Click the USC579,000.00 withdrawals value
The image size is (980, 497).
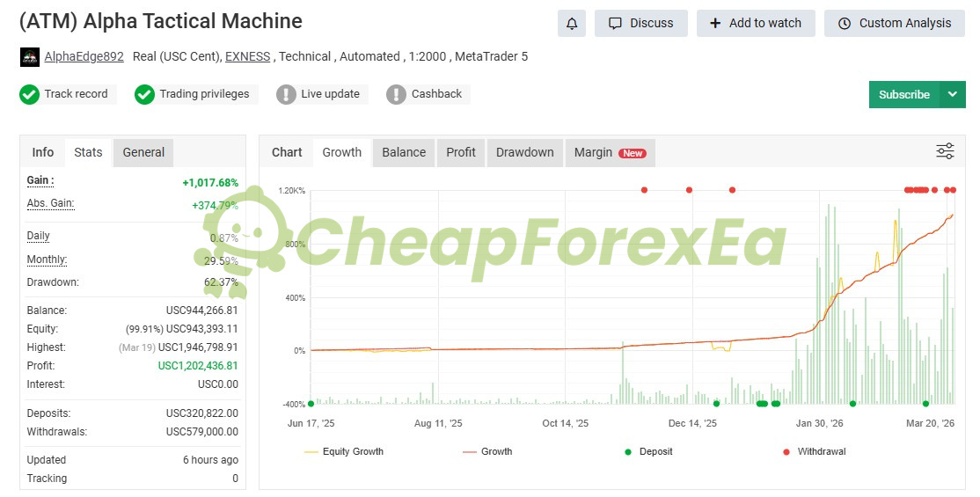[x=201, y=432]
